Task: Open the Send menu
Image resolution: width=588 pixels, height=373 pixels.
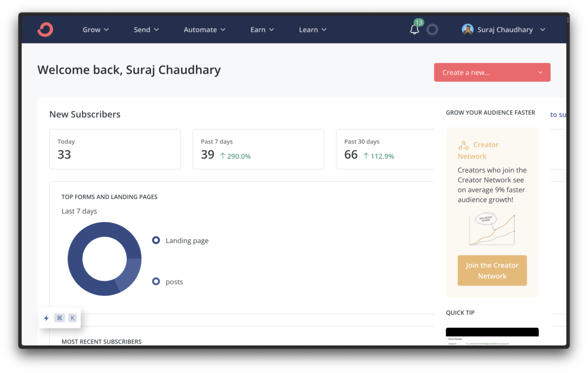Action: 146,29
